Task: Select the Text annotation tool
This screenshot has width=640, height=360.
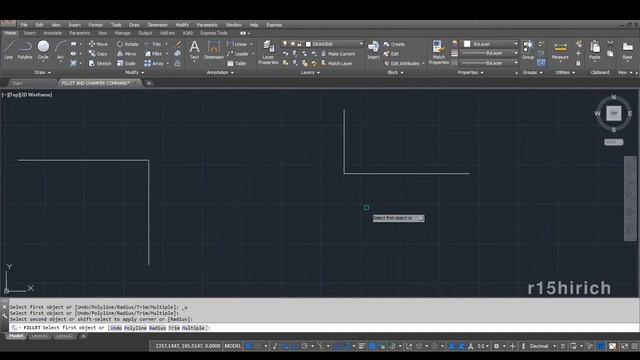Action: [194, 50]
